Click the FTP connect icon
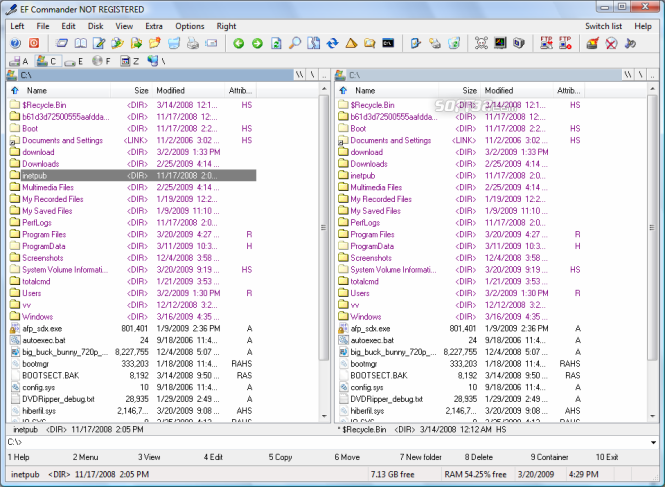Image resolution: width=665 pixels, height=487 pixels. 546,43
